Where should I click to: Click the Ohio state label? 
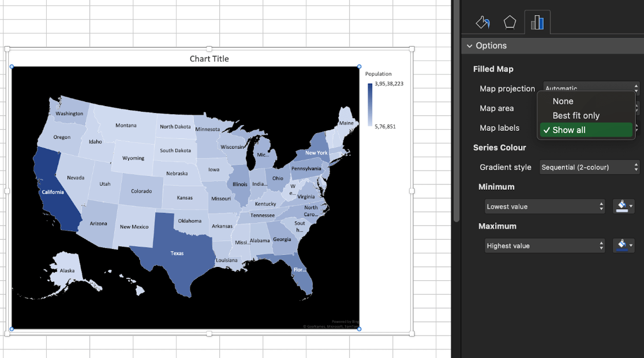tap(278, 178)
